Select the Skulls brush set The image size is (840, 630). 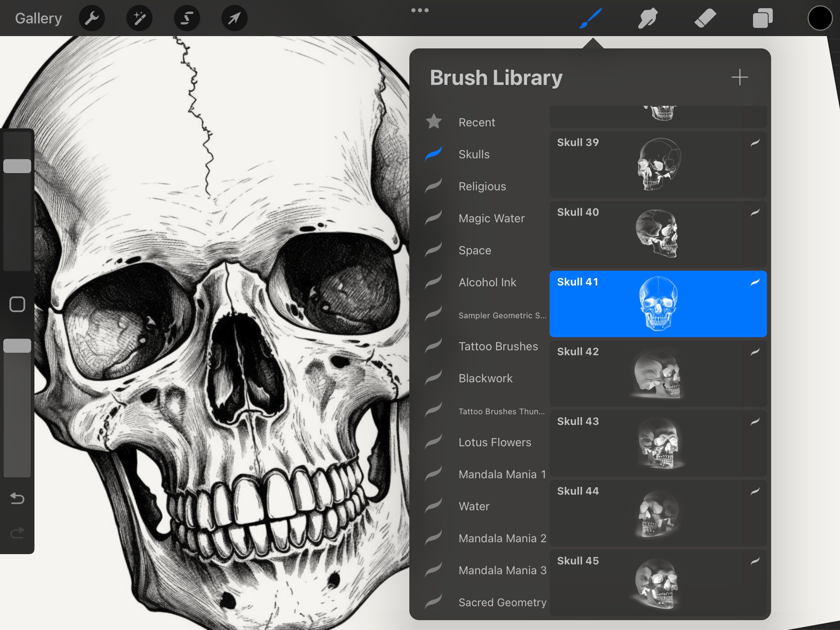coord(474,154)
